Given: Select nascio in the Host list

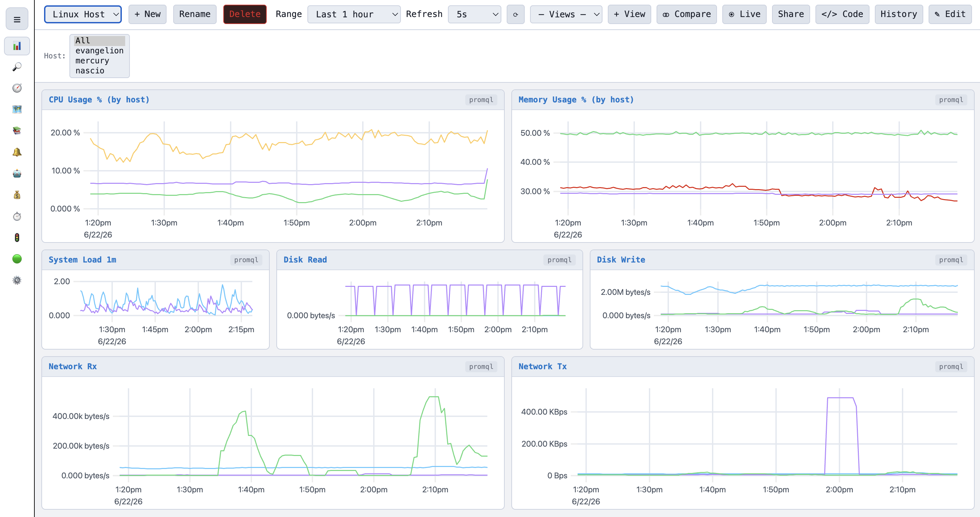Looking at the screenshot, I should [100, 71].
